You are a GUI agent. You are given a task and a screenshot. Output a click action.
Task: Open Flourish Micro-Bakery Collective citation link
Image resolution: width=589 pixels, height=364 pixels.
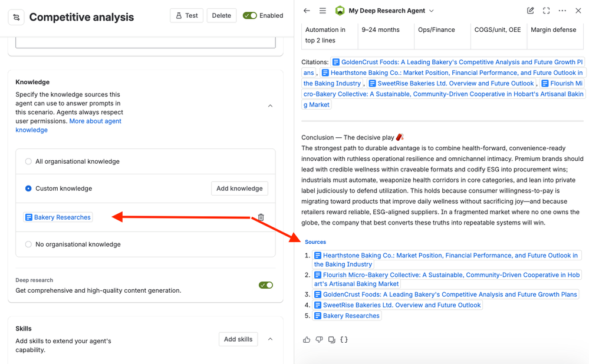443,94
